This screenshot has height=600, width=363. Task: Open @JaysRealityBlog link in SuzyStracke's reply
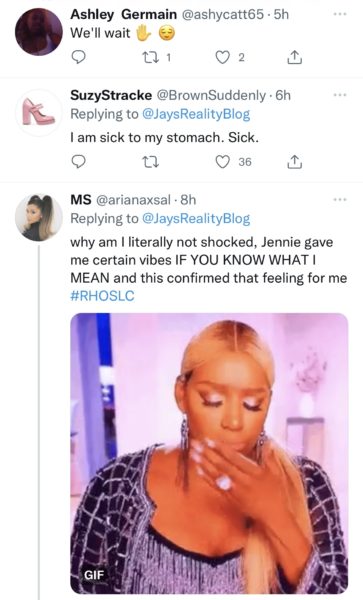[196, 114]
